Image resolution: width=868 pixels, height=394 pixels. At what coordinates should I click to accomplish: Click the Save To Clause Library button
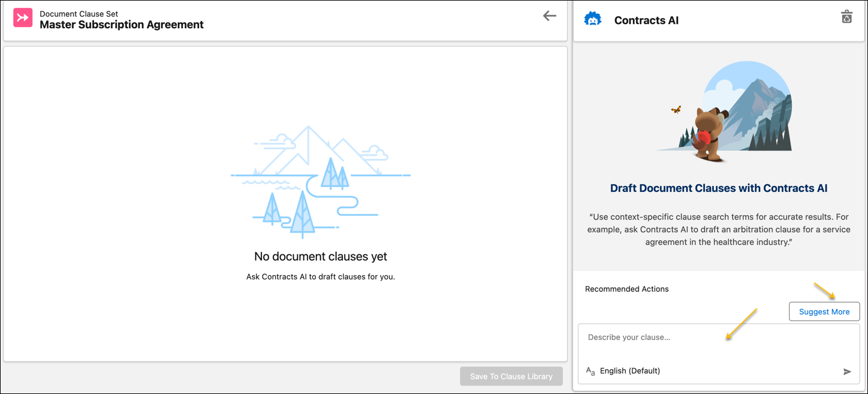coord(511,376)
